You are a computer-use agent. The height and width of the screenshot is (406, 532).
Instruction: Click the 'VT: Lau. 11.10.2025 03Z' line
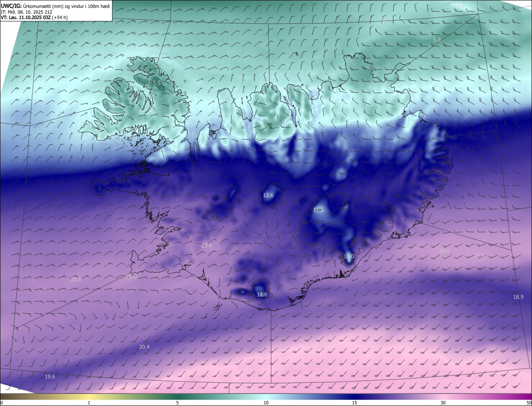pyautogui.click(x=34, y=17)
